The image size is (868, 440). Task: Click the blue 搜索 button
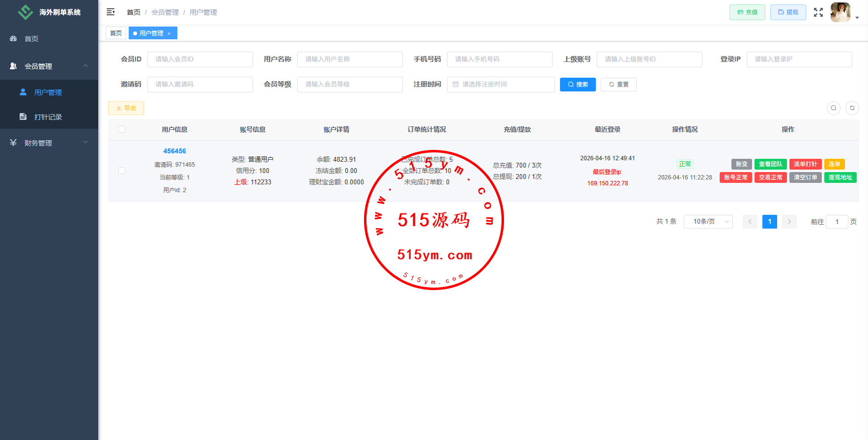(x=578, y=85)
